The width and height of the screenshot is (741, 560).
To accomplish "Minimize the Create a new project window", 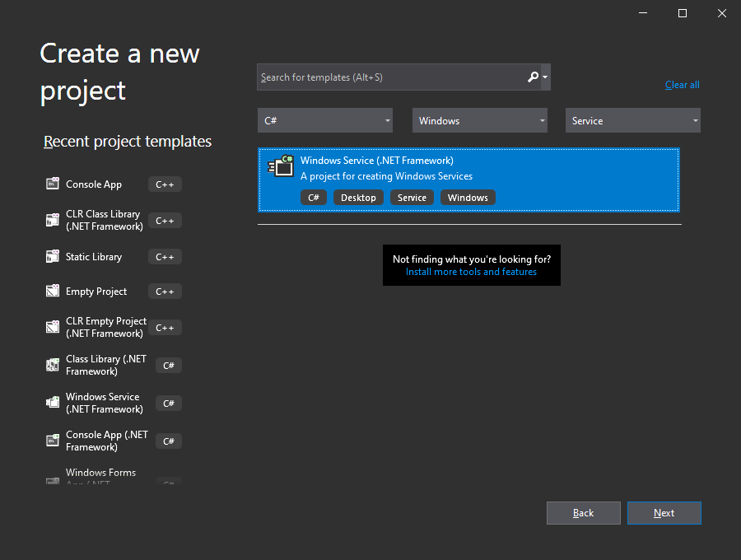I will point(643,13).
